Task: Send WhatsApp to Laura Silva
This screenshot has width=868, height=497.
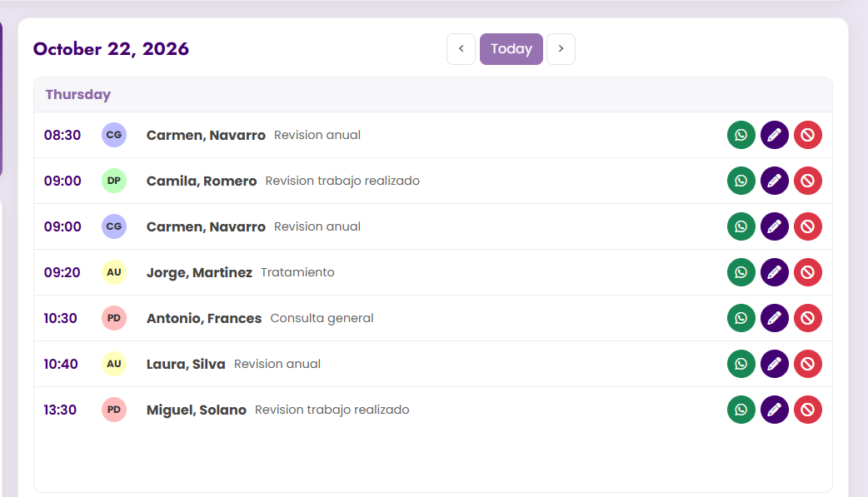Action: pos(741,364)
